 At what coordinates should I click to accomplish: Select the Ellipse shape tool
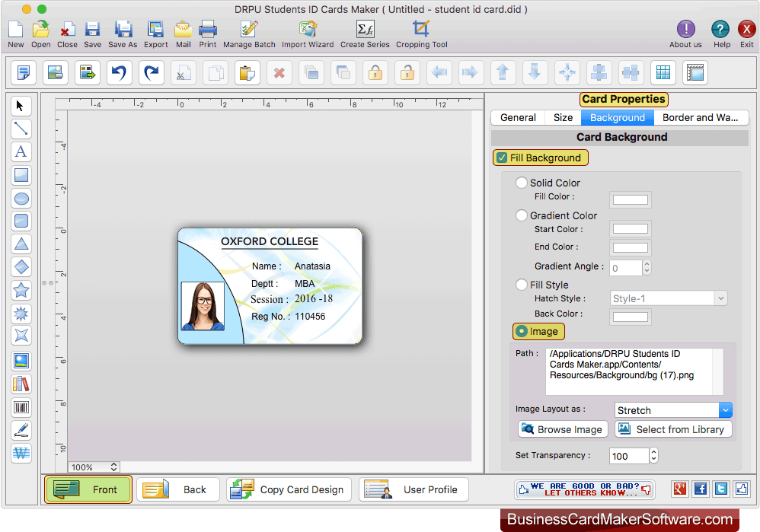(21, 199)
